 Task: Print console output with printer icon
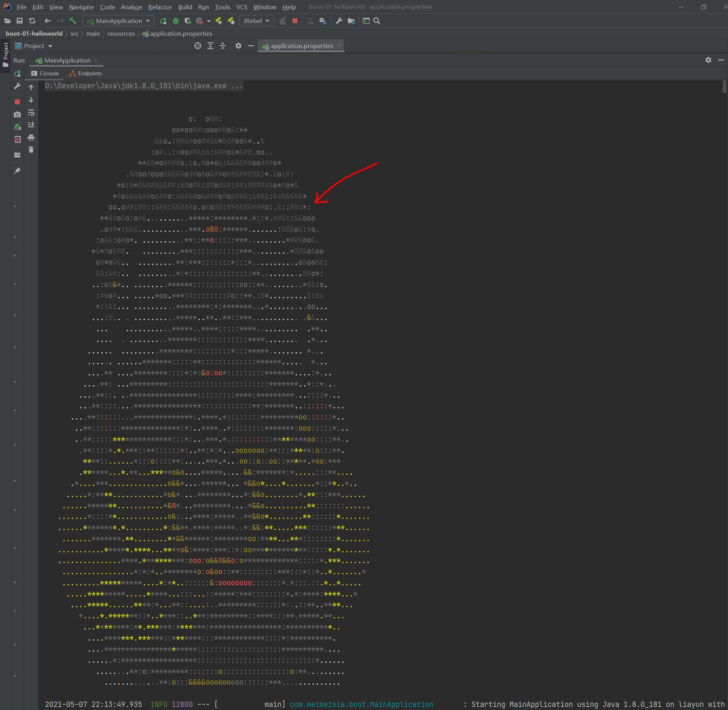31,137
